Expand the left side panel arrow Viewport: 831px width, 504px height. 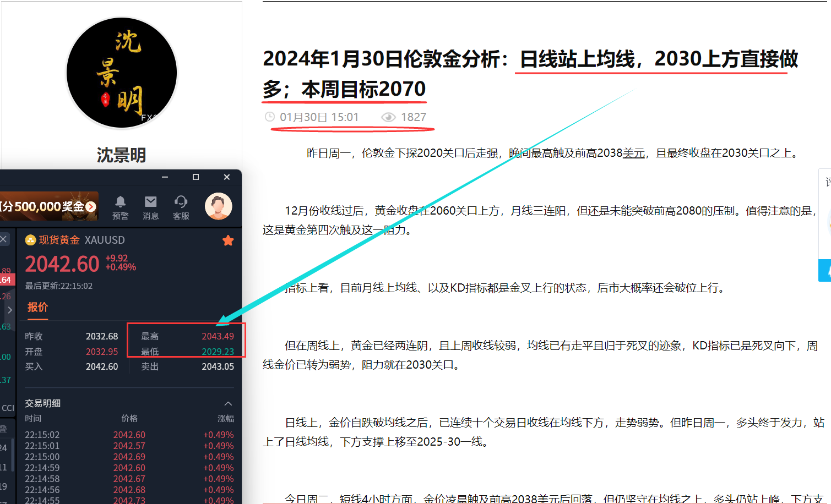point(9,310)
